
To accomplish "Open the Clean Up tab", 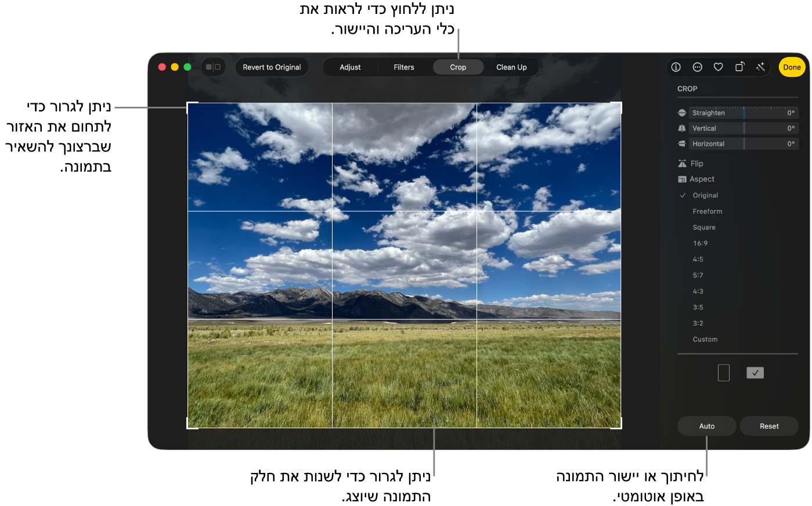I will coord(511,67).
